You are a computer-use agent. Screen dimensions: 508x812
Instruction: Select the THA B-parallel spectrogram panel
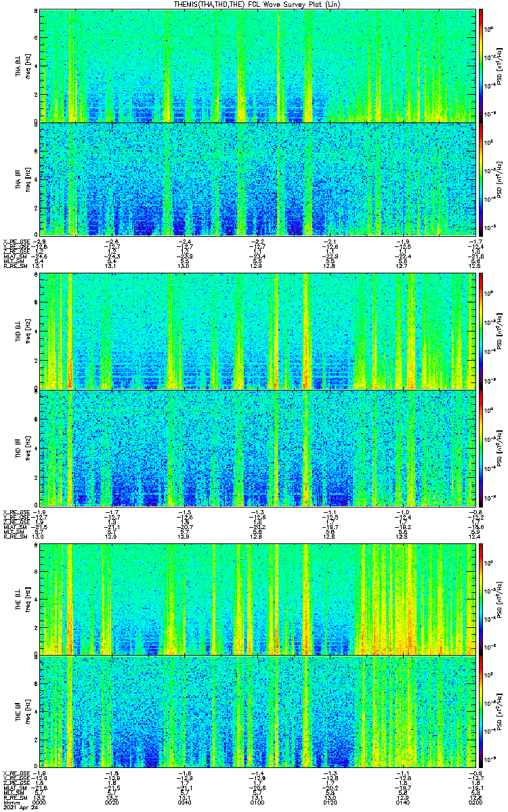256,179
